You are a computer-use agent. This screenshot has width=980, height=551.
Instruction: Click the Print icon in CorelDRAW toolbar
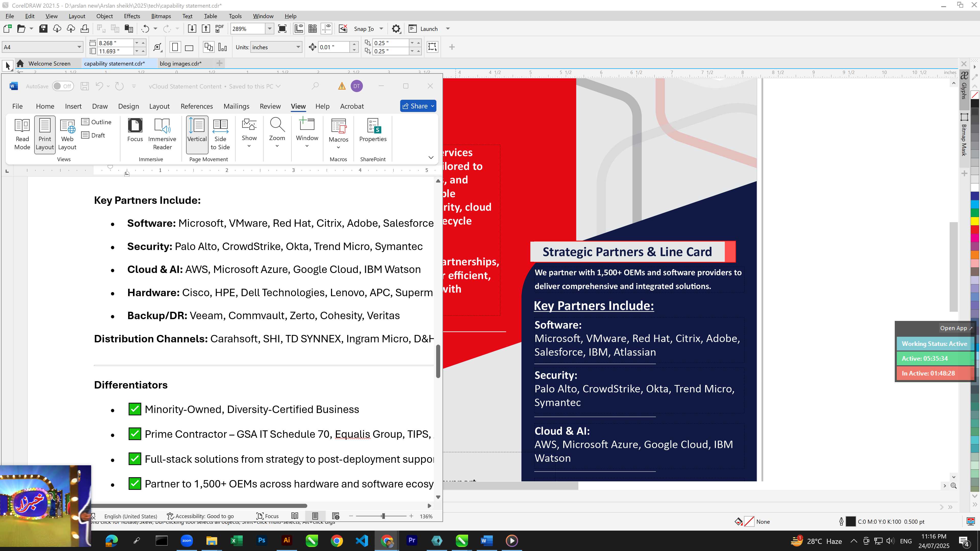pyautogui.click(x=84, y=29)
